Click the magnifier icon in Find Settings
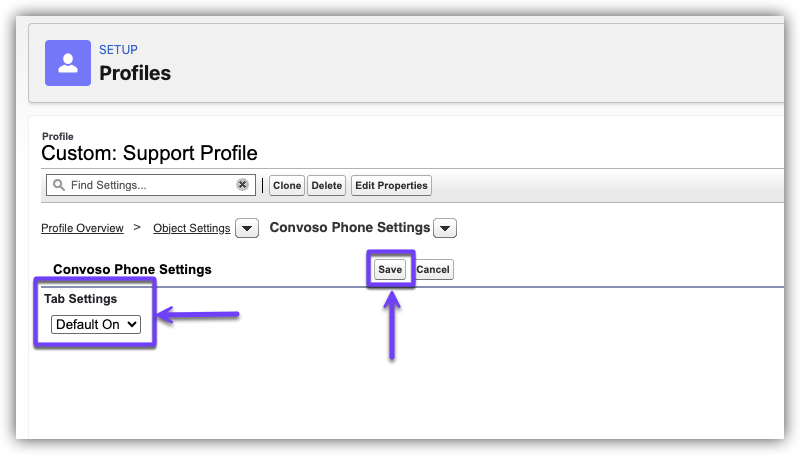 pos(59,185)
